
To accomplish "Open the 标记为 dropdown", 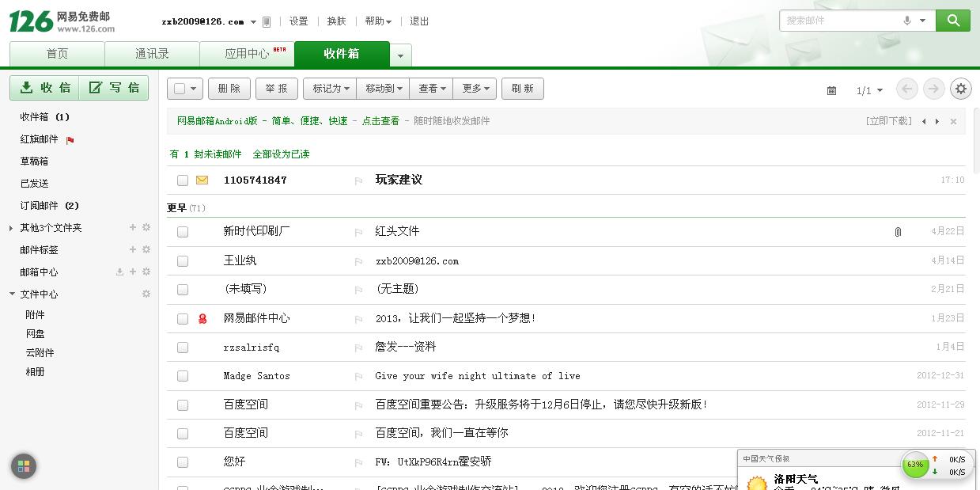I will (330, 89).
